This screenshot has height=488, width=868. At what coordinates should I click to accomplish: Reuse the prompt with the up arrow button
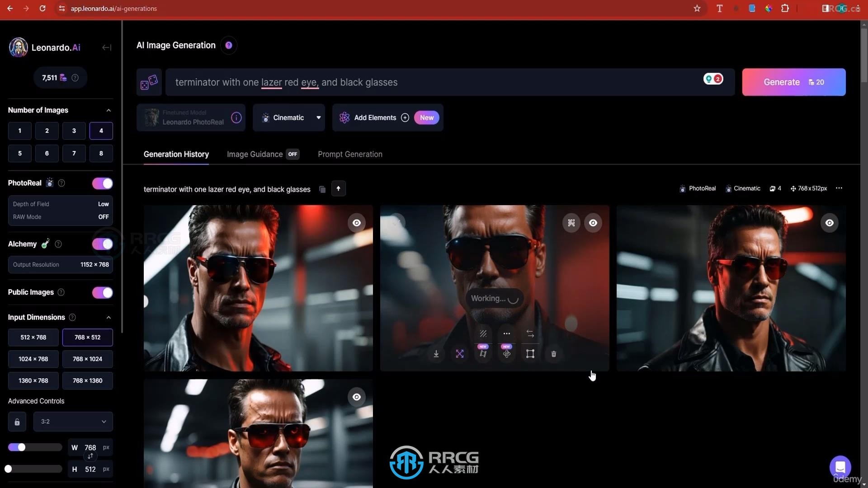[339, 188]
